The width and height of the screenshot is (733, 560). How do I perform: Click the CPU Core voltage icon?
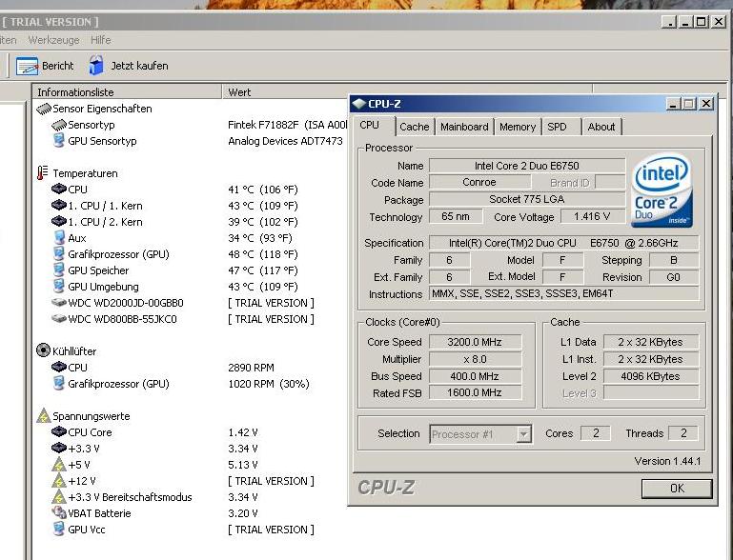[59, 432]
